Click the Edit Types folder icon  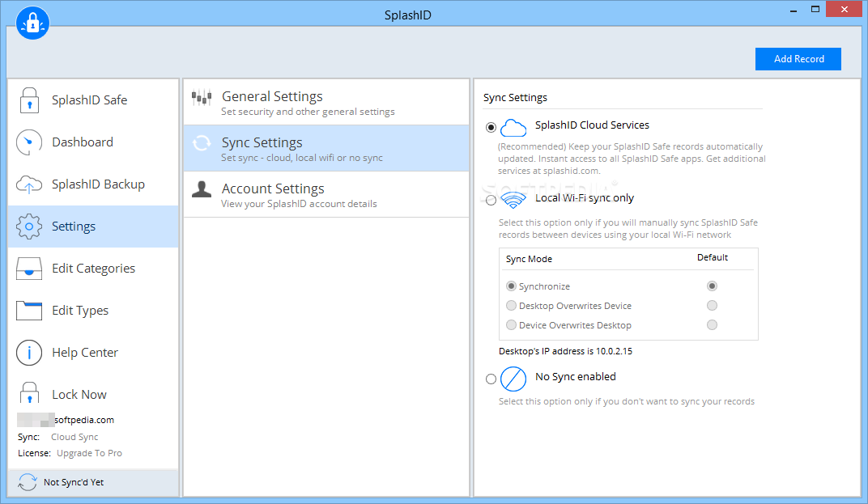(x=29, y=311)
